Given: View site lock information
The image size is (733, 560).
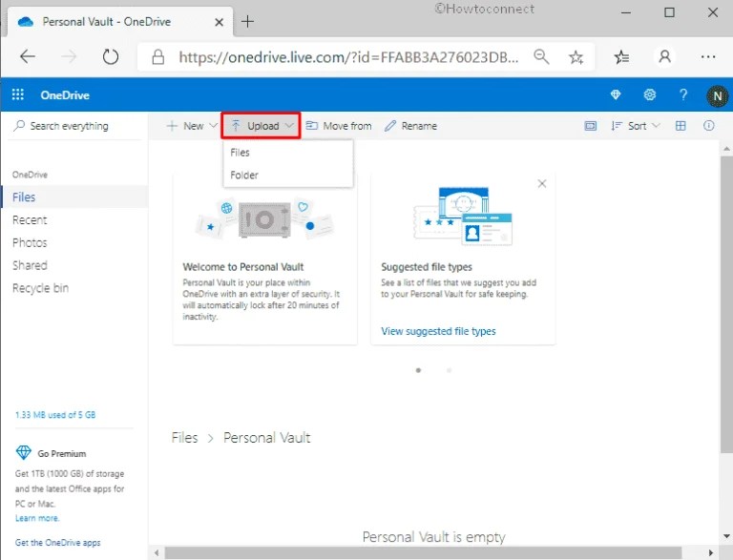Looking at the screenshot, I should (158, 57).
